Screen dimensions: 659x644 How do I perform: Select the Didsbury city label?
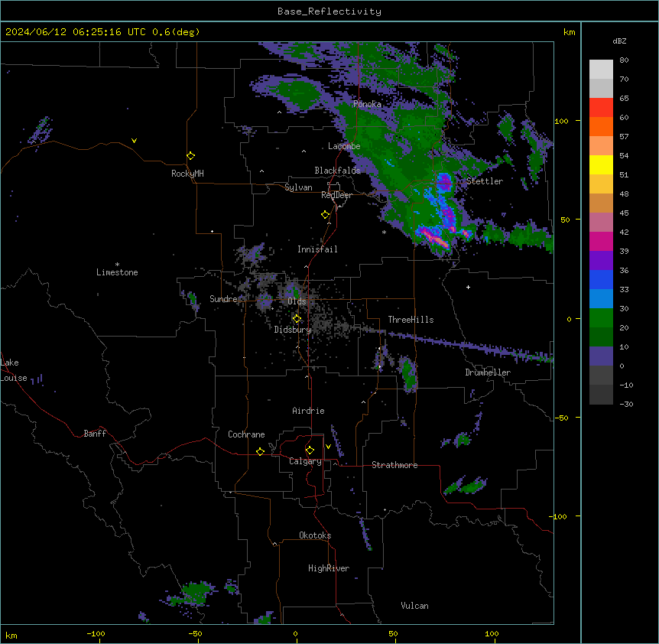tap(293, 330)
